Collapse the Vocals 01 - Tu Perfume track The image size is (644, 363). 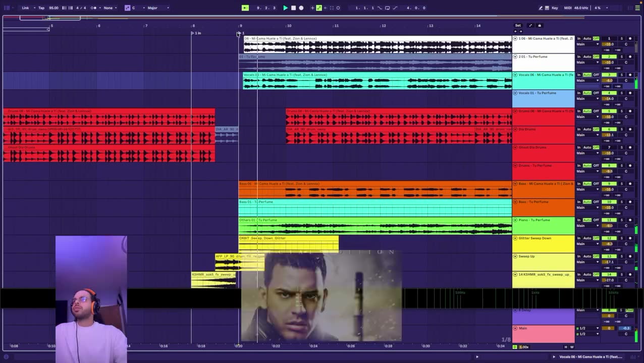[515, 93]
